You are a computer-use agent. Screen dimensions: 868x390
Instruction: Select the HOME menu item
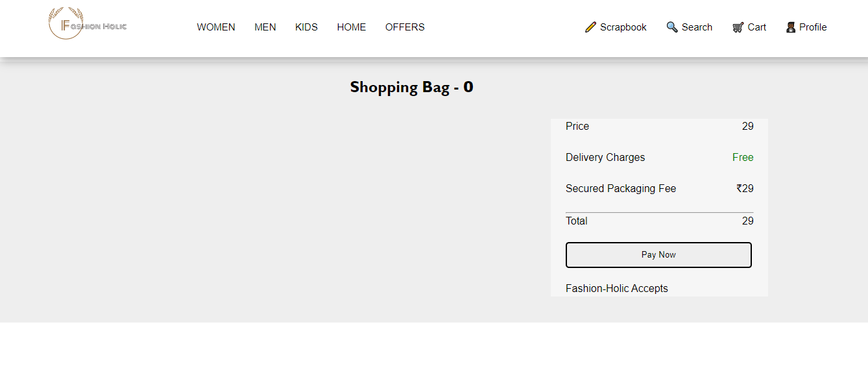(351, 27)
